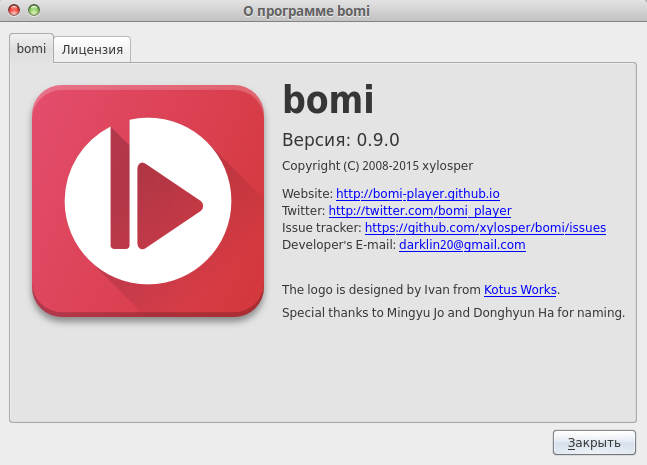Viewport: 647px width, 465px height.
Task: Click the Copyright 2008-2015 xylosper text
Action: [378, 166]
